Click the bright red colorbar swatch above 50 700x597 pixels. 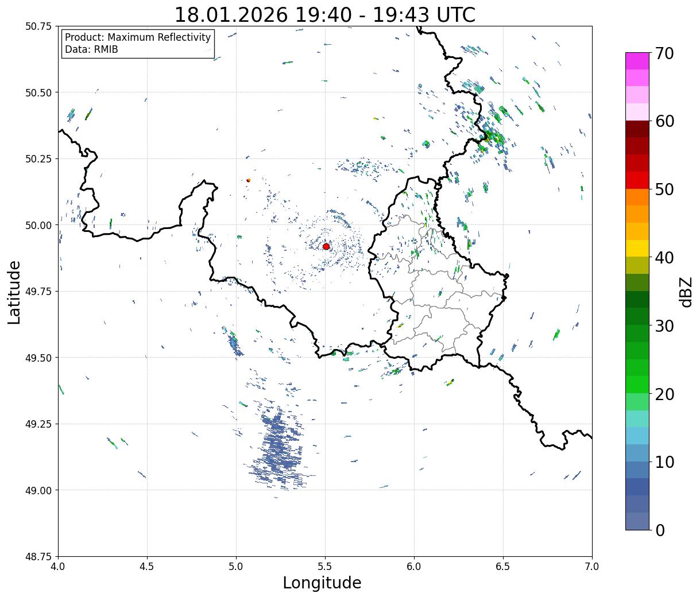[637, 180]
